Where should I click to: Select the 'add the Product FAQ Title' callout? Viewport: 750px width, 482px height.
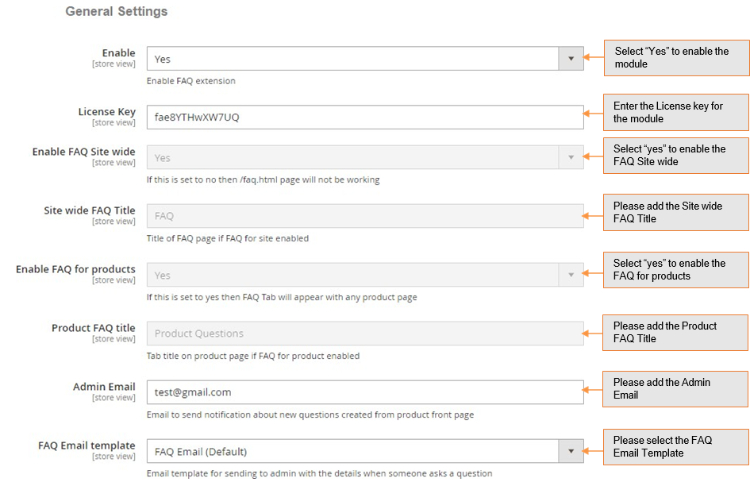tap(677, 332)
